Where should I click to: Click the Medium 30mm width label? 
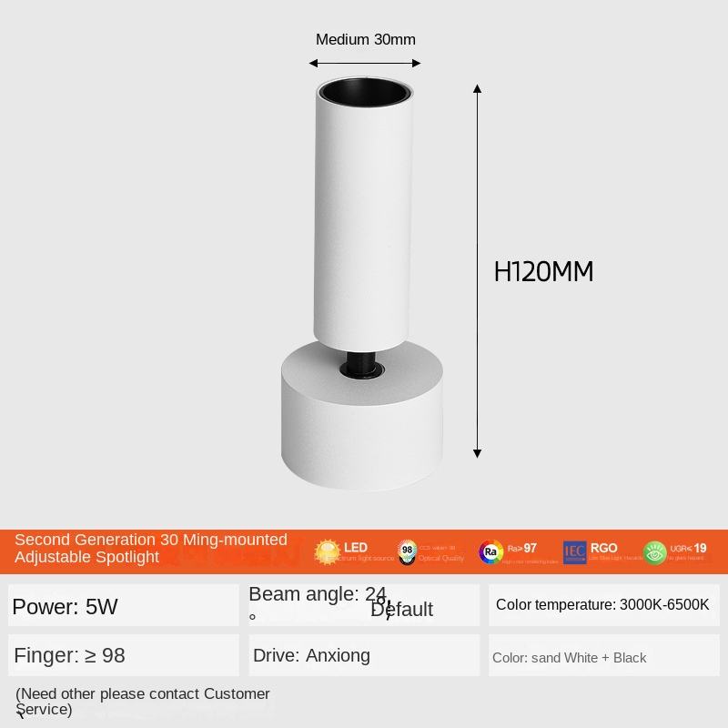366,39
